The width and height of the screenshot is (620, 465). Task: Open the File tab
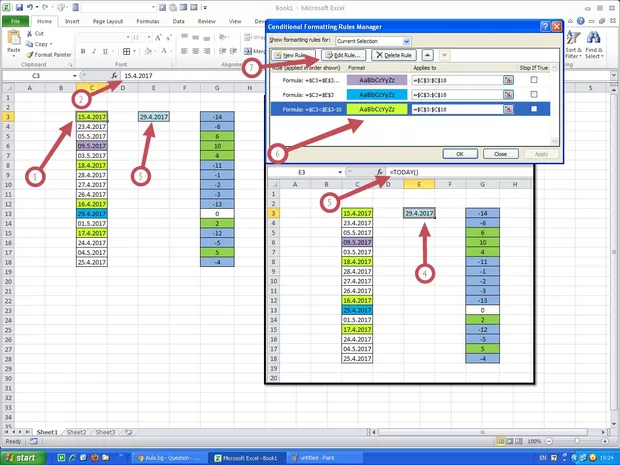tap(15, 21)
